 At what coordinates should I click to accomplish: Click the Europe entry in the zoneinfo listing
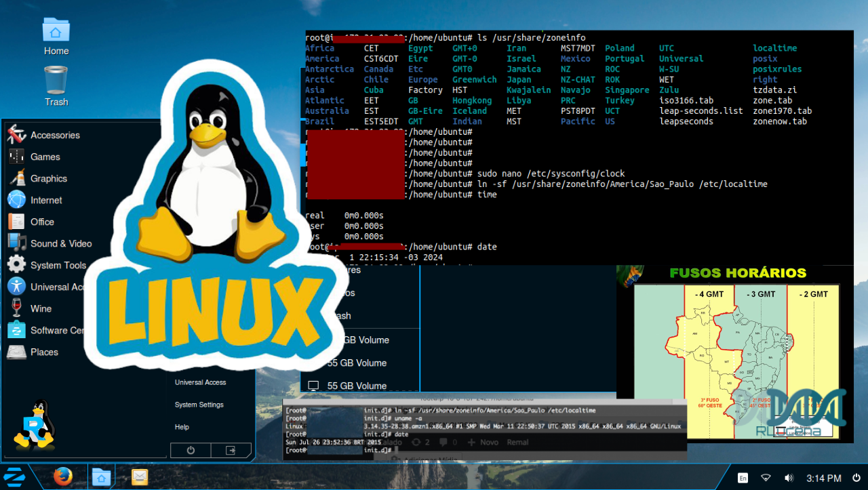coord(423,79)
